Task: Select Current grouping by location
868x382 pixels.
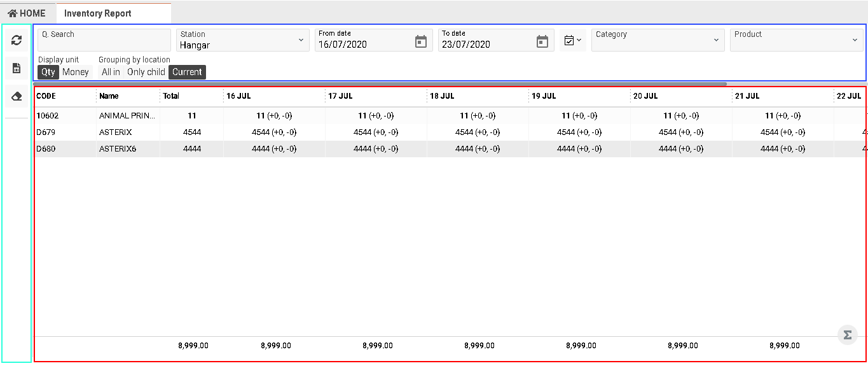Action: pyautogui.click(x=187, y=72)
